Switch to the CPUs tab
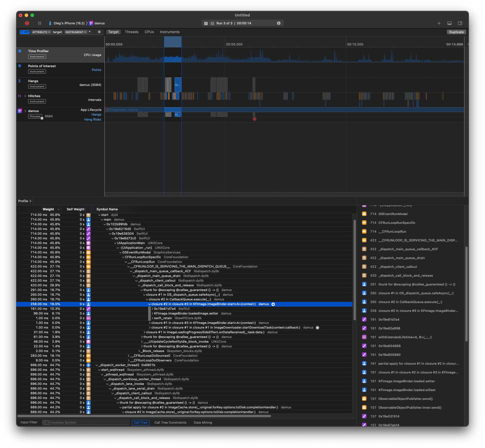This screenshot has width=485, height=448. tap(149, 32)
